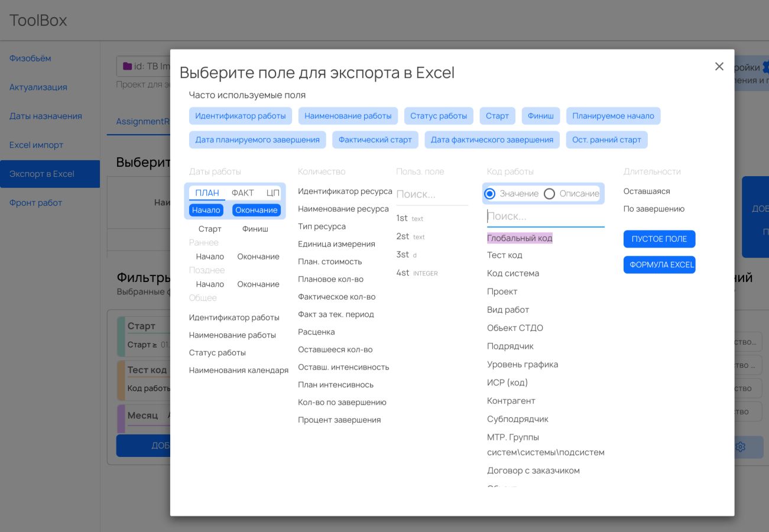Screen dimensions: 769x532
Task: Click settings gear icon behind dialog
Action: [x=740, y=446]
